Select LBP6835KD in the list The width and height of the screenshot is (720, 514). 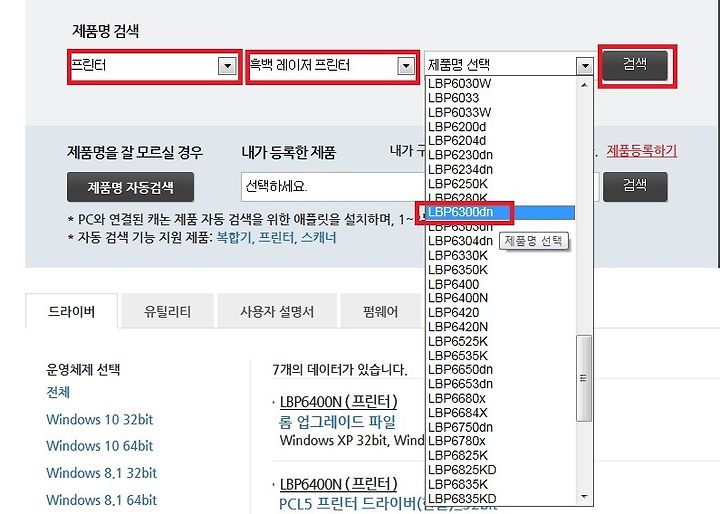tap(501, 498)
